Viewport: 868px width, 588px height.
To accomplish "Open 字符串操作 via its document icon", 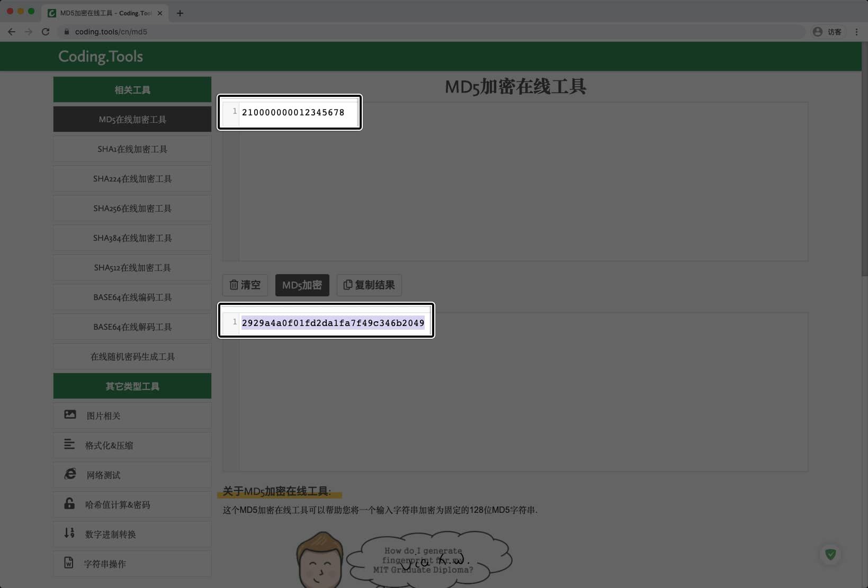I will (69, 563).
